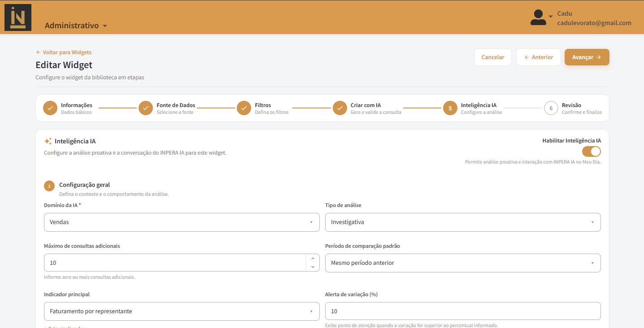Click the Editar Widget page title
The width and height of the screenshot is (644, 328).
[64, 65]
